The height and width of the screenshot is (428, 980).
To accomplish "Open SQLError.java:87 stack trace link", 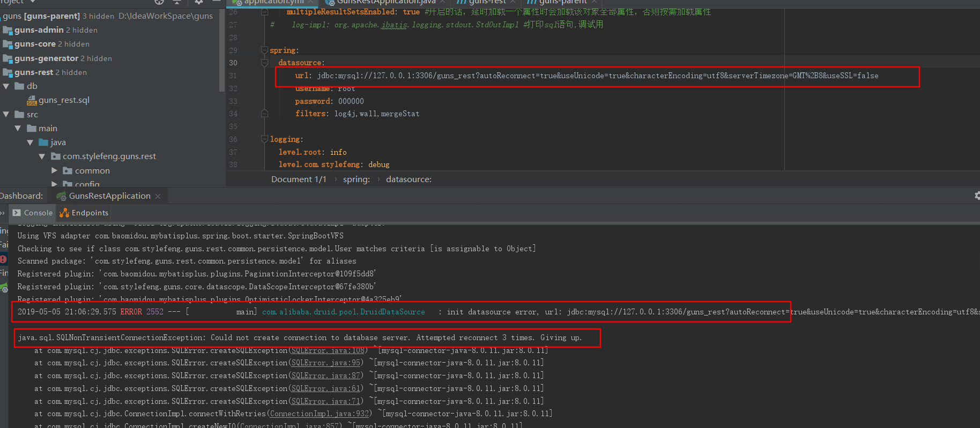I will pyautogui.click(x=326, y=376).
